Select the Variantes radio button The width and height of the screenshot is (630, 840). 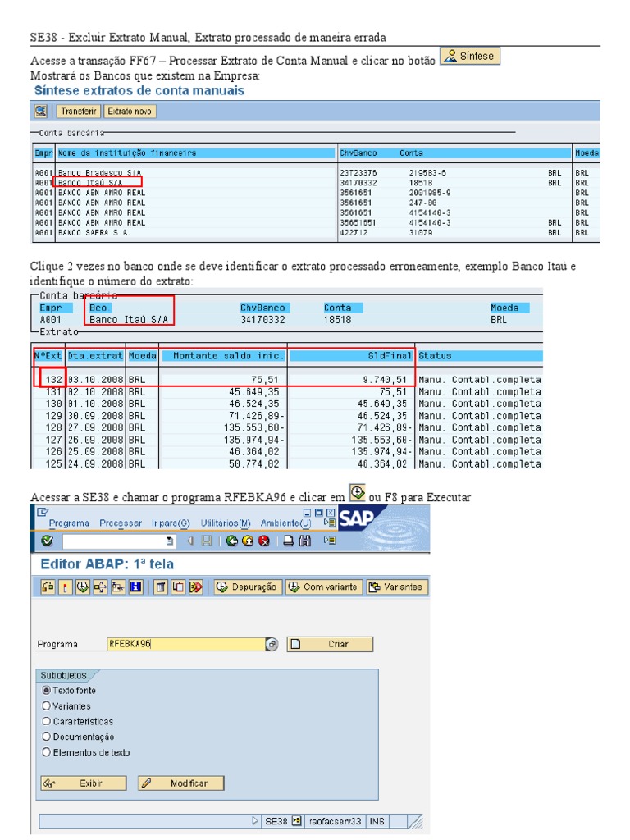(x=46, y=706)
